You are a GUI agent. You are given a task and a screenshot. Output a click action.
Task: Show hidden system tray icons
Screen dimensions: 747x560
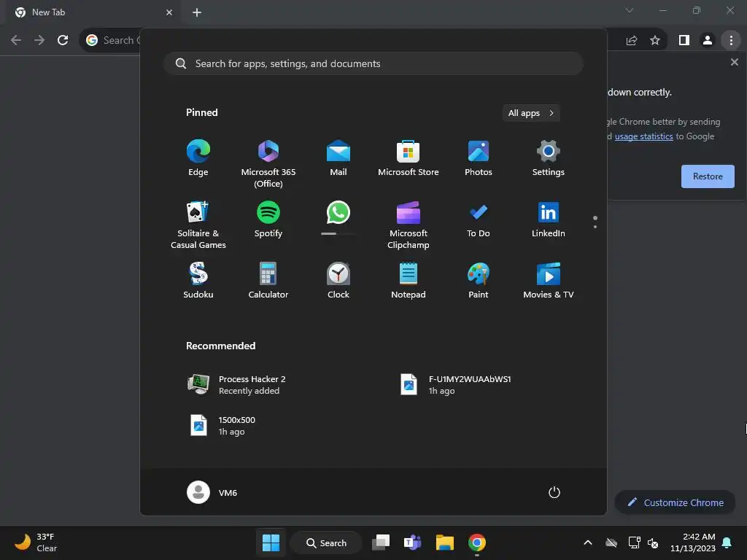point(588,542)
